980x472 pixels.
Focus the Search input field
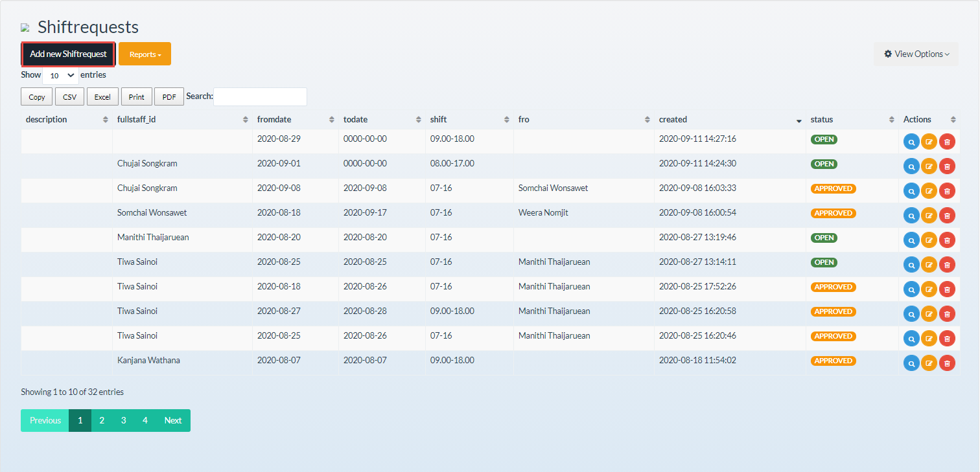[x=260, y=97]
